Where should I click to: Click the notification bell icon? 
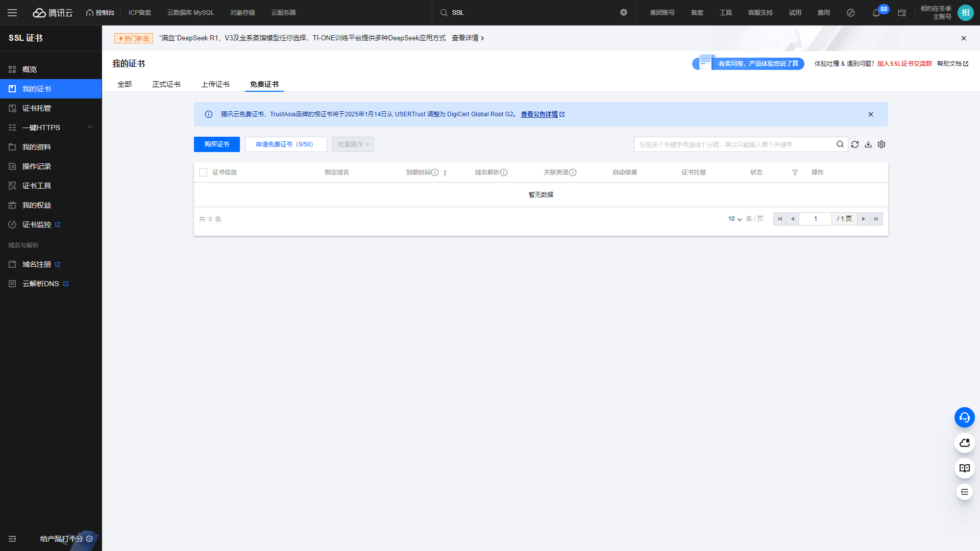point(876,13)
